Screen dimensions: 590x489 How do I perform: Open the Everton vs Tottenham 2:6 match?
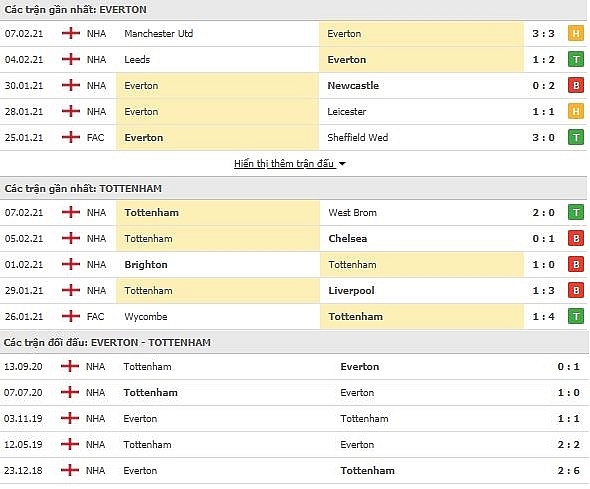[x=293, y=471]
